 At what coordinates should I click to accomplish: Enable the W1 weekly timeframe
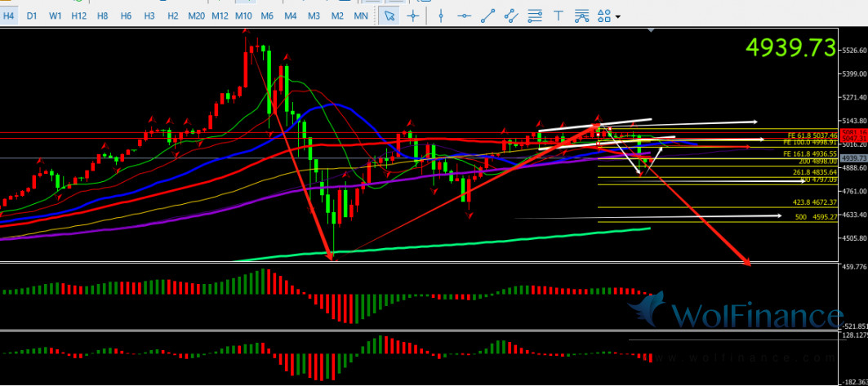click(55, 16)
